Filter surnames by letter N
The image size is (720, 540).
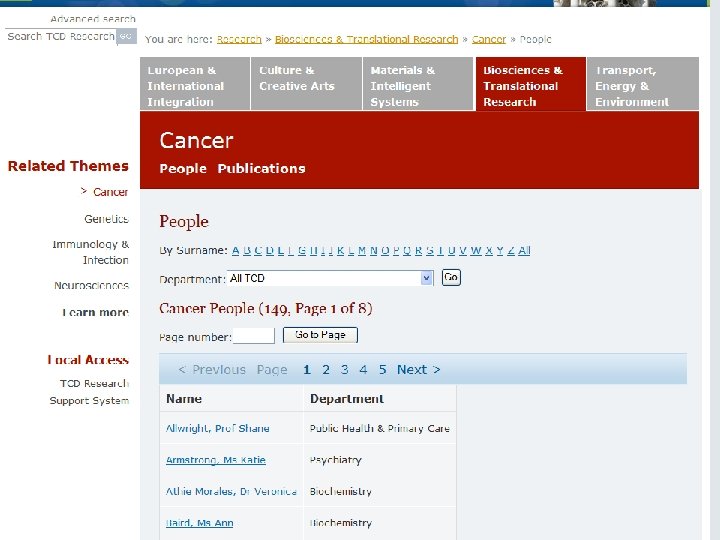click(x=373, y=251)
